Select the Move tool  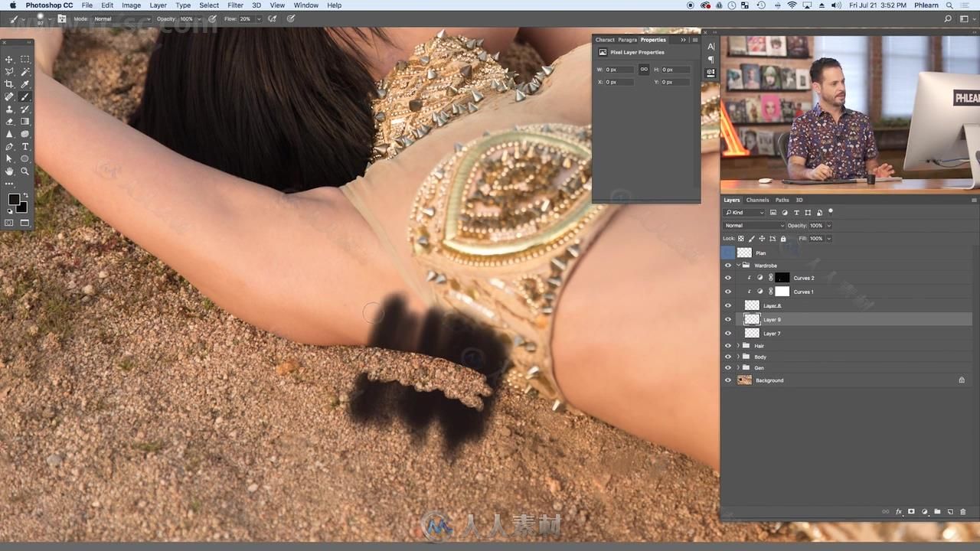click(x=9, y=60)
